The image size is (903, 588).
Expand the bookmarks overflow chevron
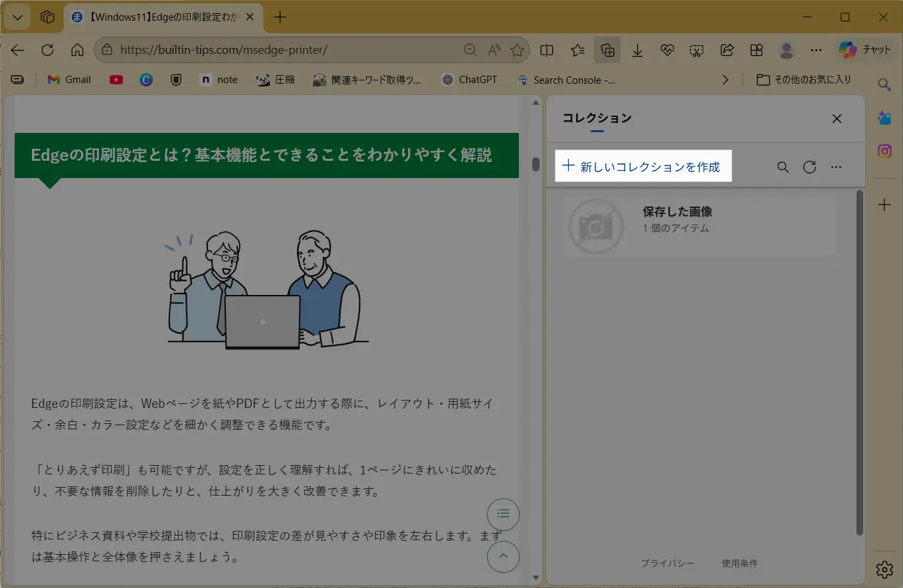point(725,80)
